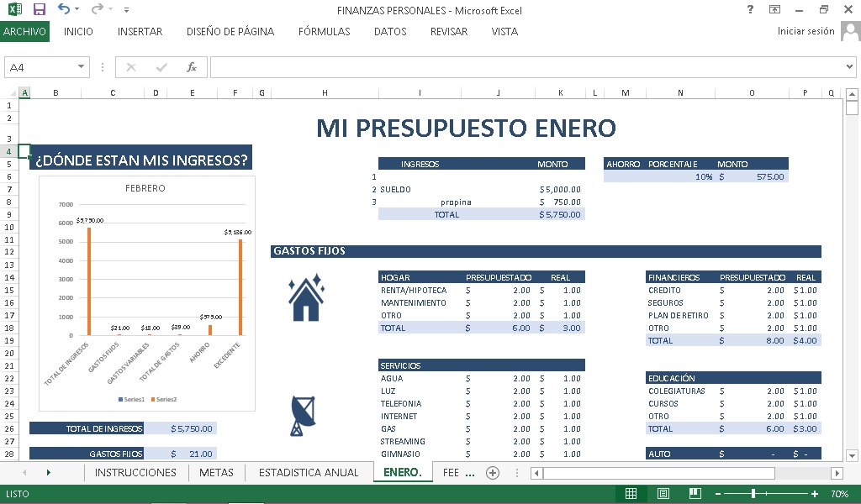Click the Save icon on the Quick Access Toolbar

40,9
